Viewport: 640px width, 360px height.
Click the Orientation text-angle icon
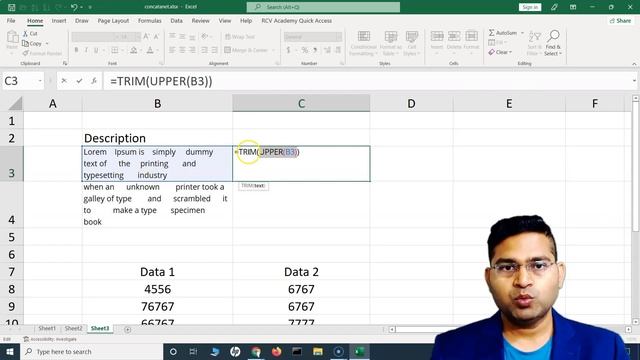tap(205, 37)
